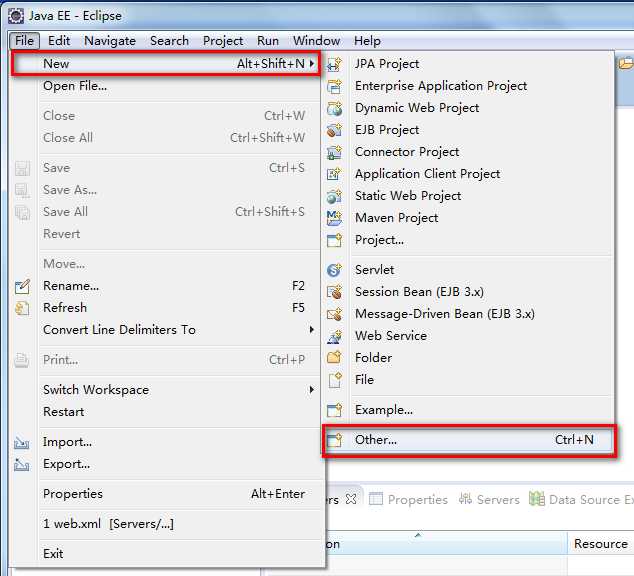The width and height of the screenshot is (634, 576).
Task: Click the Resource column header
Action: click(601, 544)
